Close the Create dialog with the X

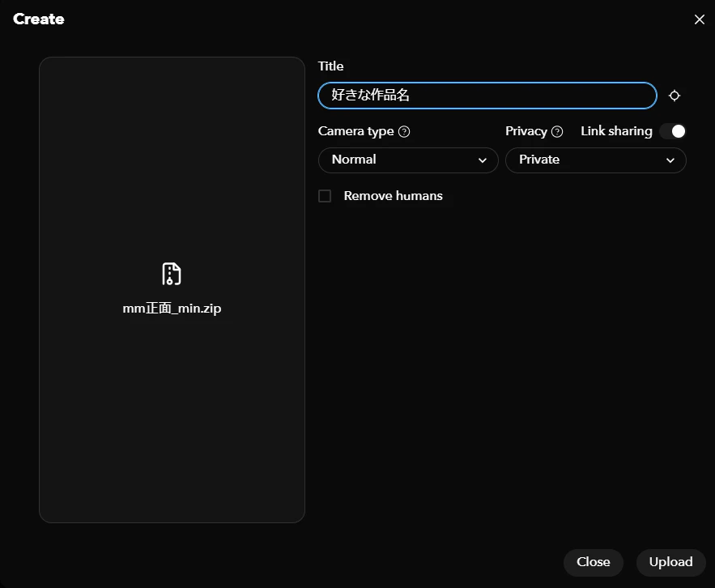[x=699, y=19]
